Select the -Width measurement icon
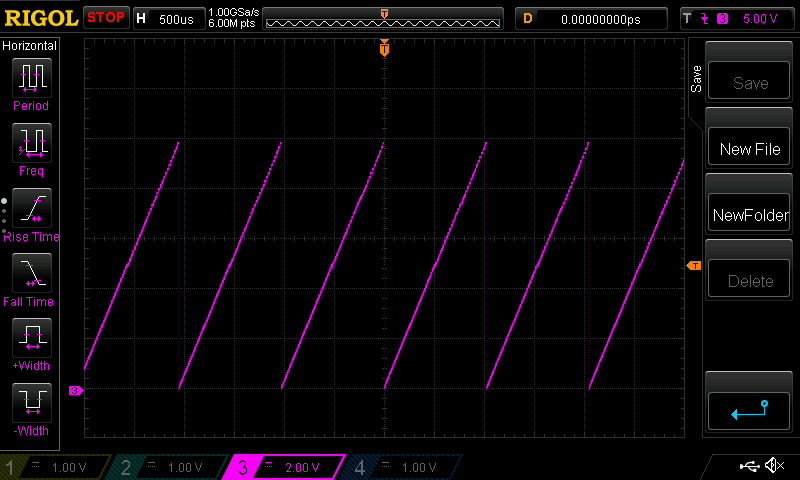This screenshot has width=800, height=480. [x=32, y=402]
